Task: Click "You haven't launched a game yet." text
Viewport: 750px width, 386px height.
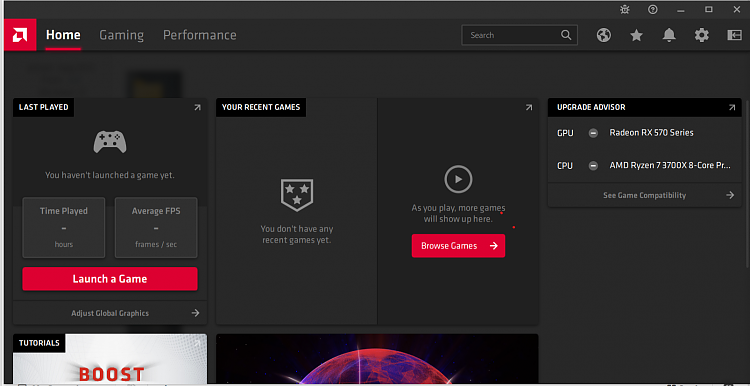Action: coord(110,176)
